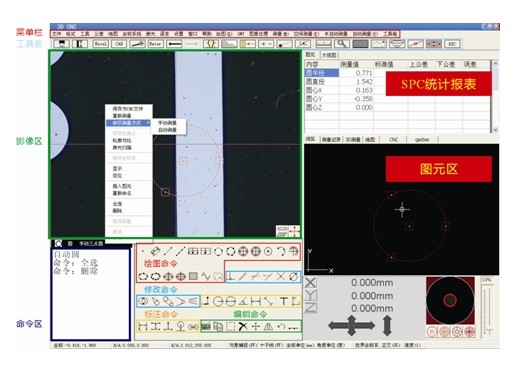Click the up-down Z movement arrow
Viewport: 513px width, 366px height.
tap(387, 326)
